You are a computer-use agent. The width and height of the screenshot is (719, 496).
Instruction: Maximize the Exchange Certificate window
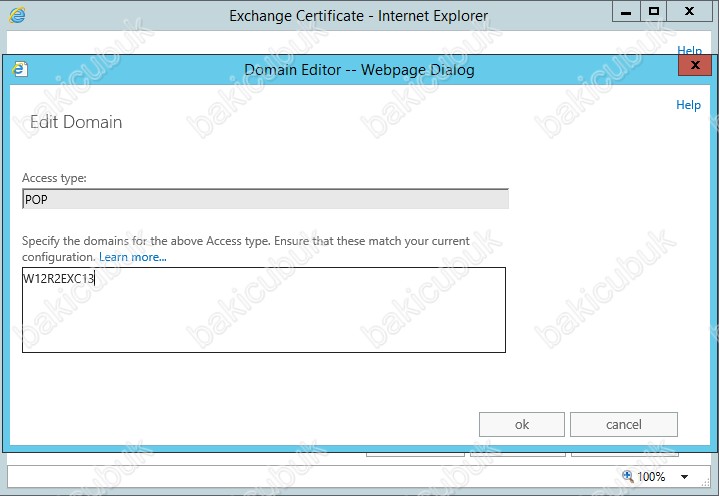pyautogui.click(x=653, y=11)
